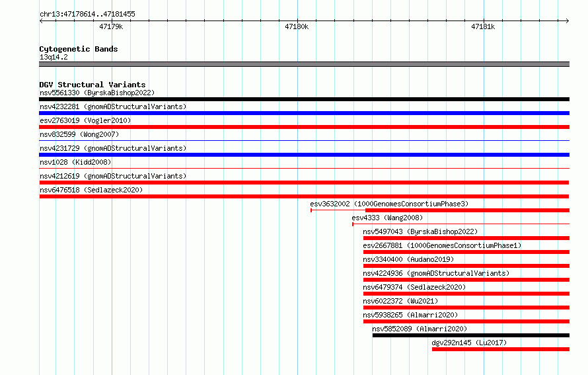Image resolution: width=588 pixels, height=375 pixels.
Task: Open nsv4212619 (gnomADStructuralVariants) label
Action: 113,176
